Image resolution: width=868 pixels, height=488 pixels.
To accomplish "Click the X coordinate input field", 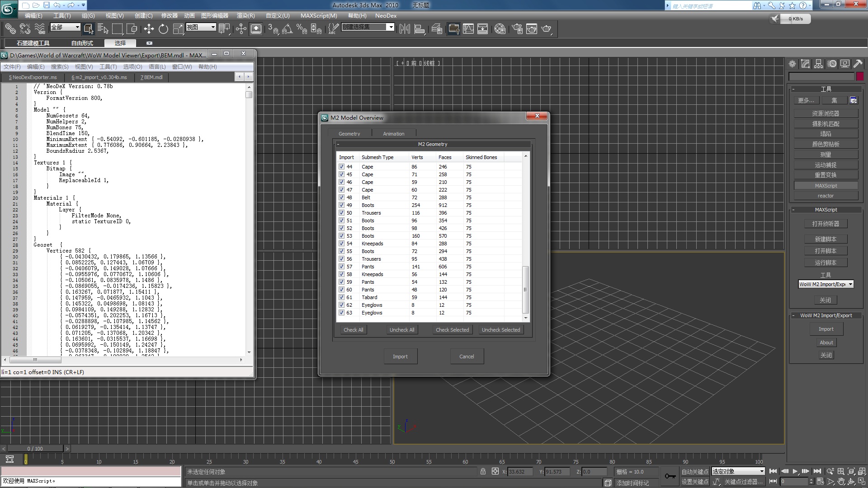I will (520, 472).
